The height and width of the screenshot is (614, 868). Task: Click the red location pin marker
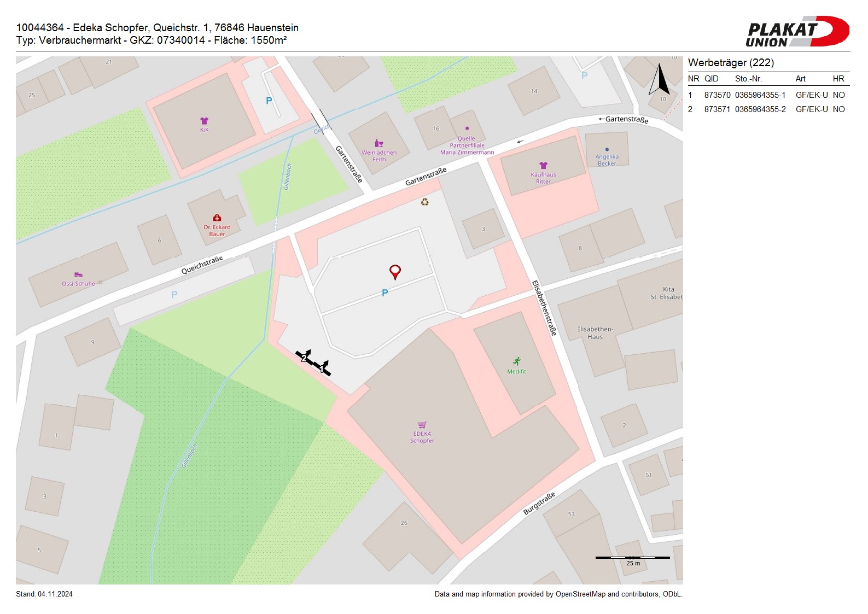tap(395, 271)
